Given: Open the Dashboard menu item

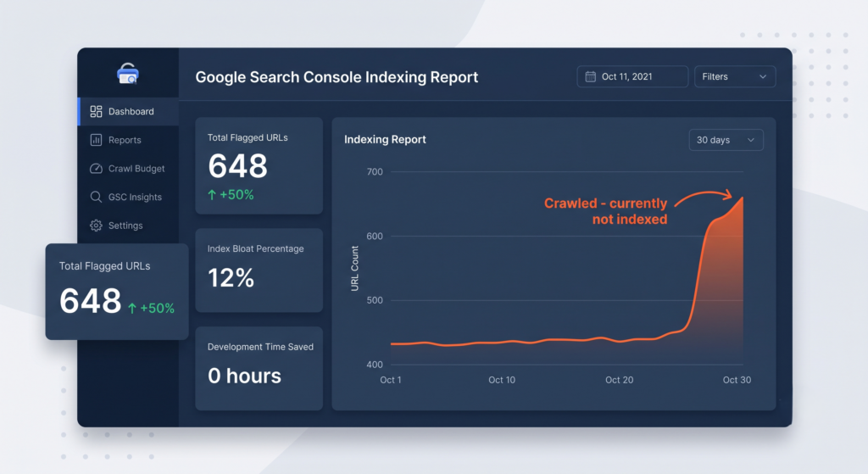Looking at the screenshot, I should pyautogui.click(x=129, y=111).
